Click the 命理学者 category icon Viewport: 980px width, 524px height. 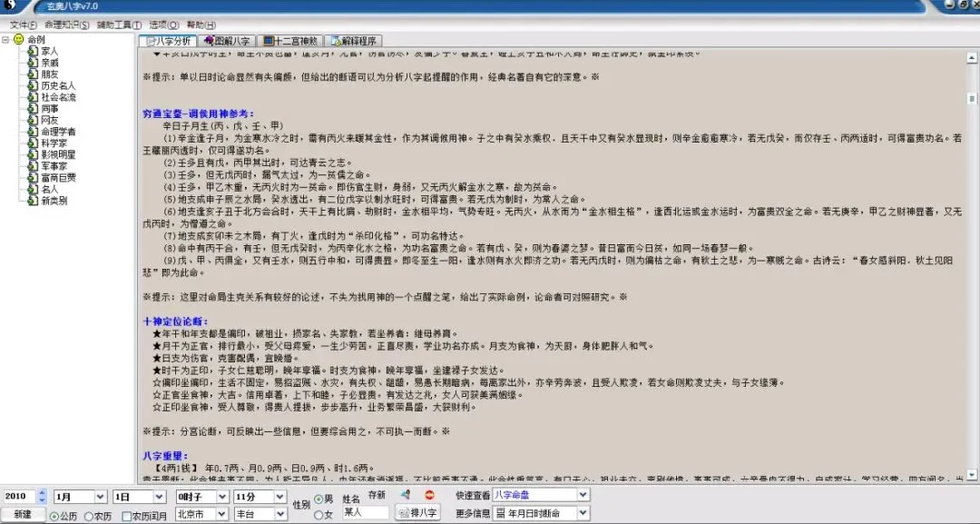click(33, 132)
